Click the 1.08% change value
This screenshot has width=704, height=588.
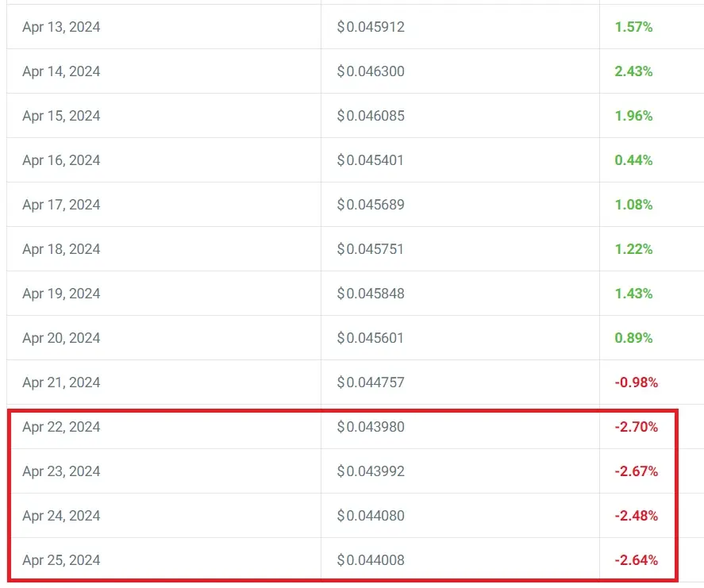[633, 205]
